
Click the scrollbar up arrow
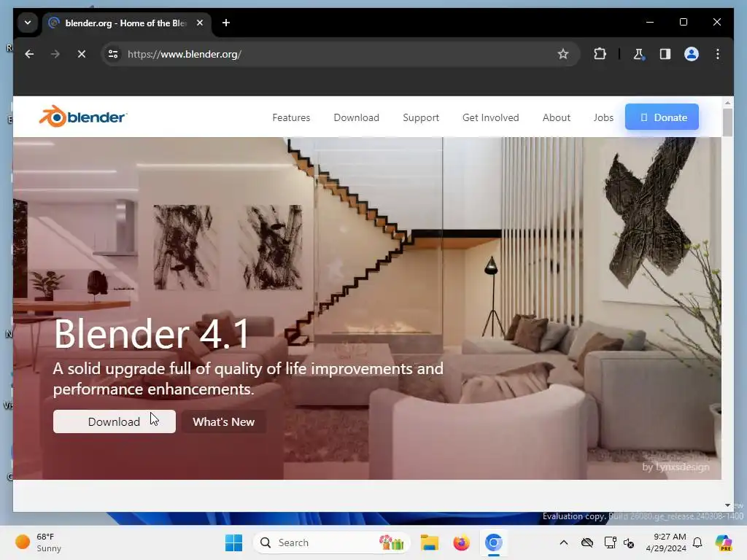click(727, 102)
